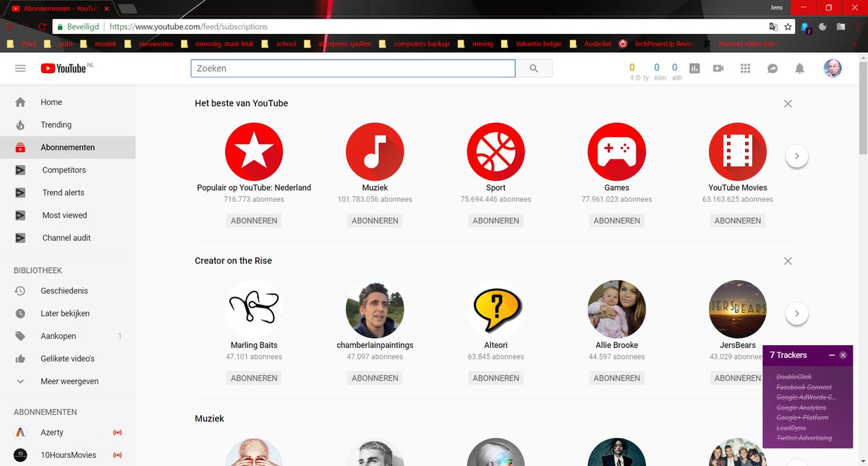
Task: Expand Meer weergeven in sidebar
Action: click(x=67, y=381)
